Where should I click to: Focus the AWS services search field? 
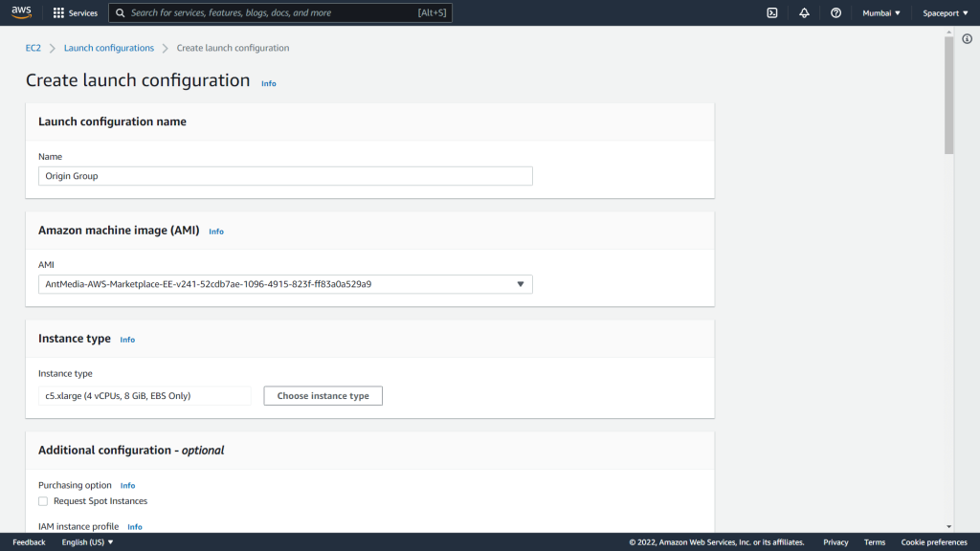coord(280,12)
